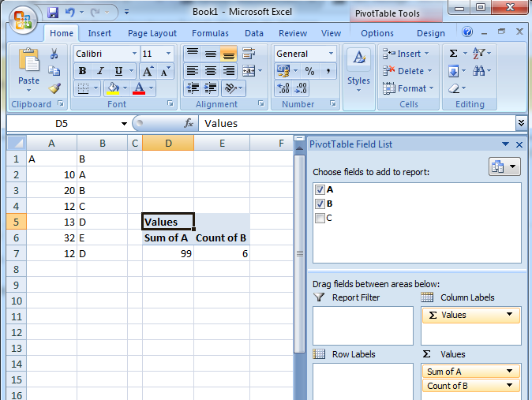Activate the Format Painter brush
Screen dimensions: 532x400
pos(54,88)
